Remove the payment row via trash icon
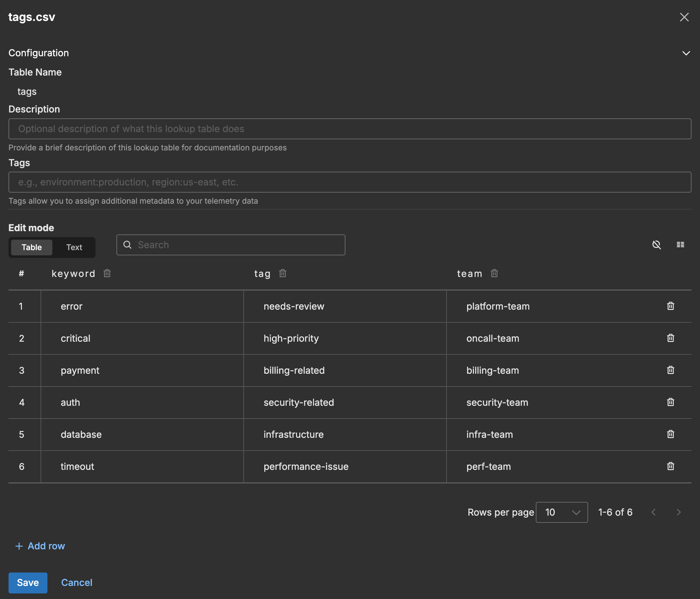Screen dimensions: 700x599 click(x=671, y=370)
